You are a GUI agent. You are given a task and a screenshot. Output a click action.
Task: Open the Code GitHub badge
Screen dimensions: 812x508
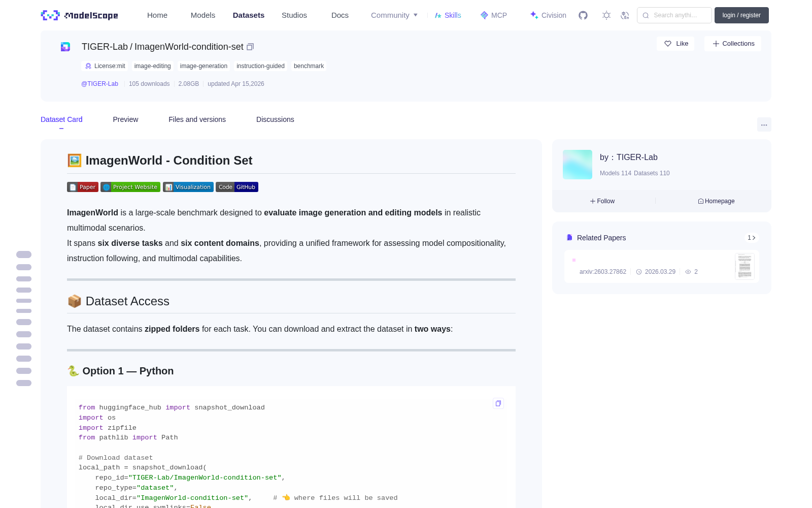(x=237, y=187)
